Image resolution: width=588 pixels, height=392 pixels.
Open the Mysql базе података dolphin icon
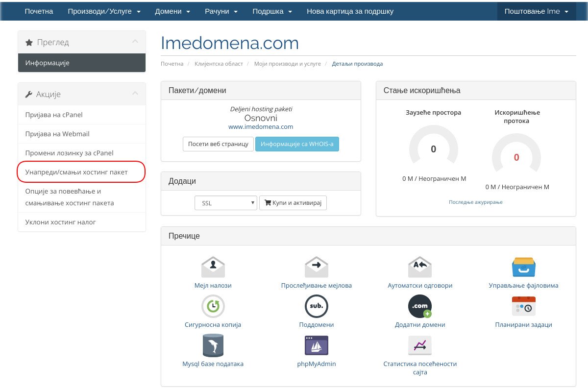coord(213,345)
